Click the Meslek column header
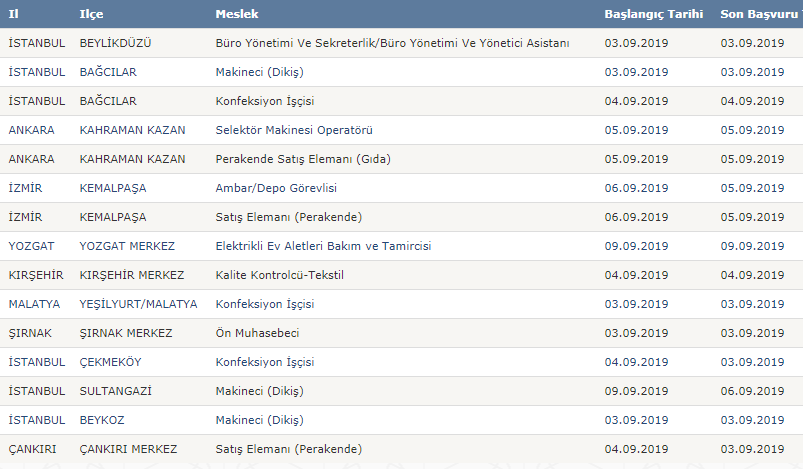Image resolution: width=803 pixels, height=469 pixels. [237, 14]
